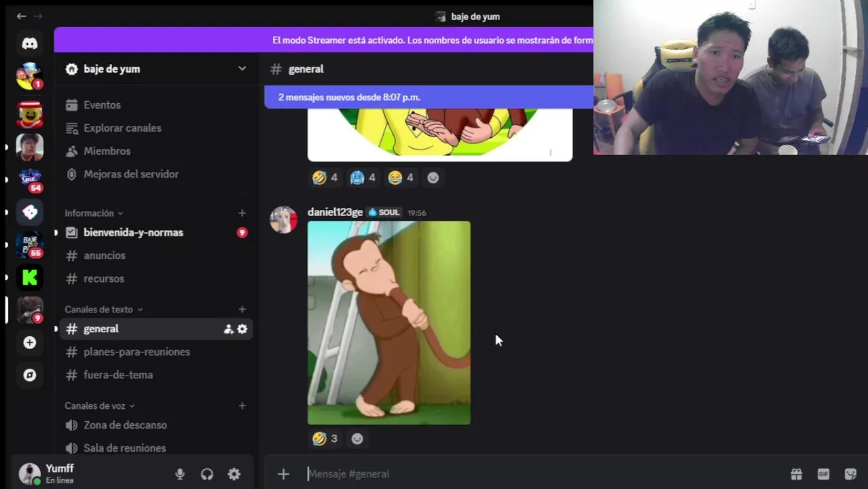Create channel in Canales de texto category

[242, 309]
